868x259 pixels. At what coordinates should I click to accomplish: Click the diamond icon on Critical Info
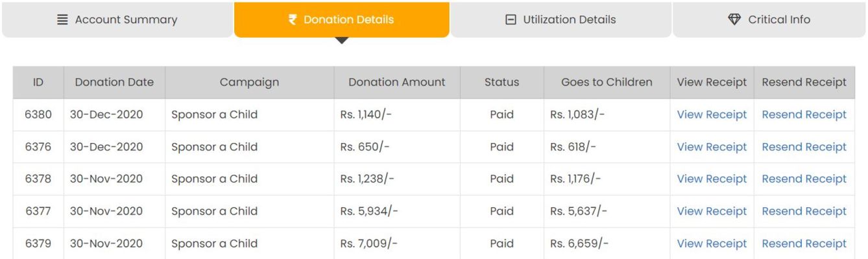734,19
